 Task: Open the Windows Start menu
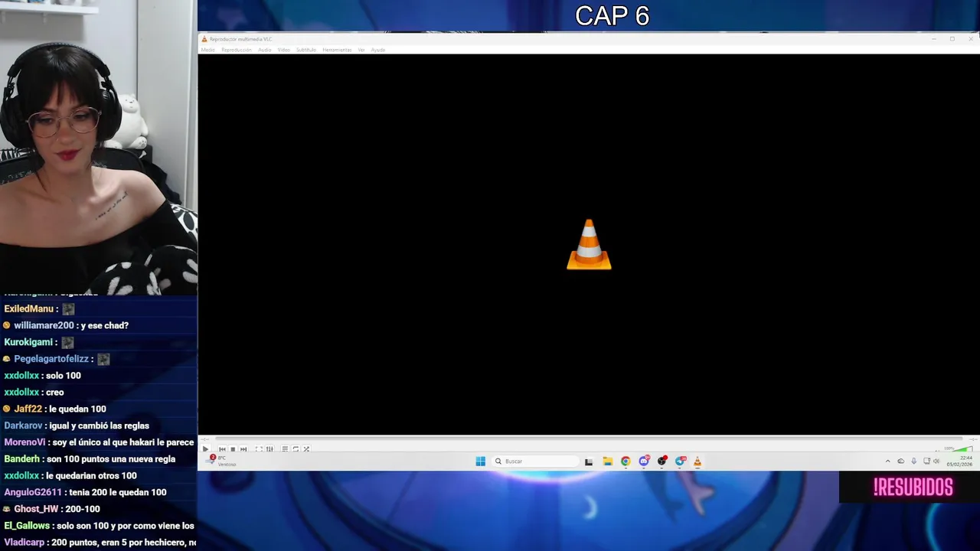[480, 461]
